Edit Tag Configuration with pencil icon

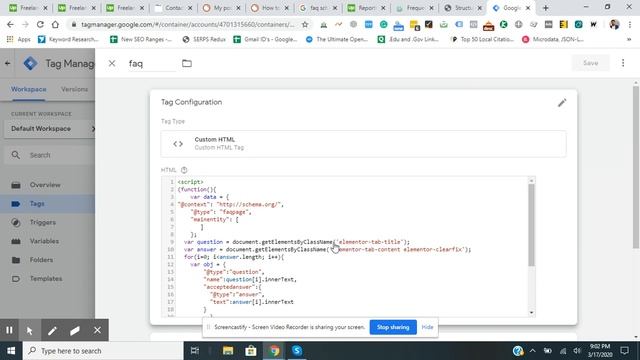pos(562,103)
